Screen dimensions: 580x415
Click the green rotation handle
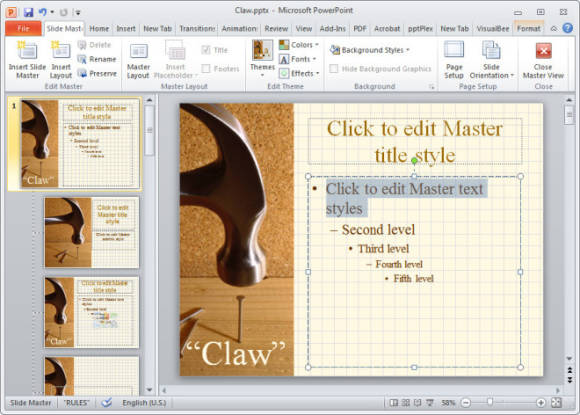point(414,161)
